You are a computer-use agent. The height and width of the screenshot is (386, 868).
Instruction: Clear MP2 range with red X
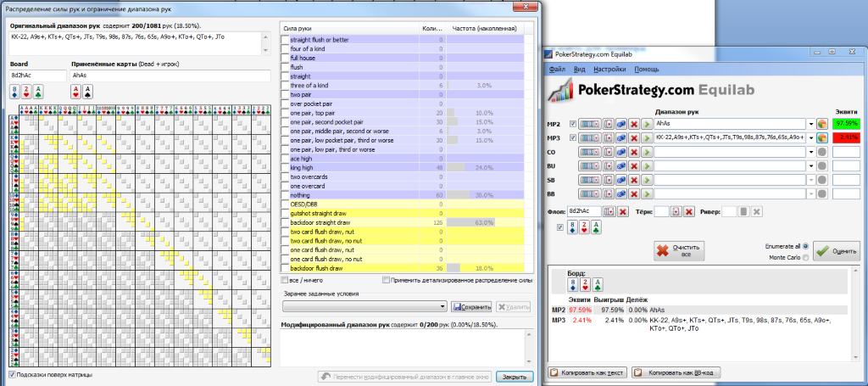(634, 124)
